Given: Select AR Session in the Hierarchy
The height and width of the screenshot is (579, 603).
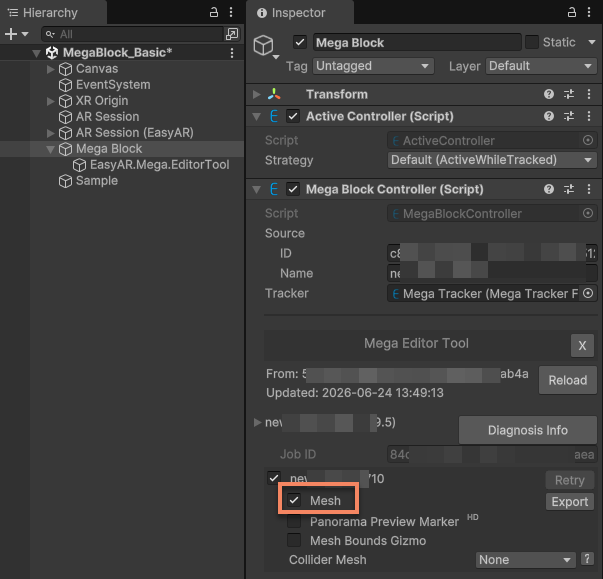Looking at the screenshot, I should click(107, 116).
